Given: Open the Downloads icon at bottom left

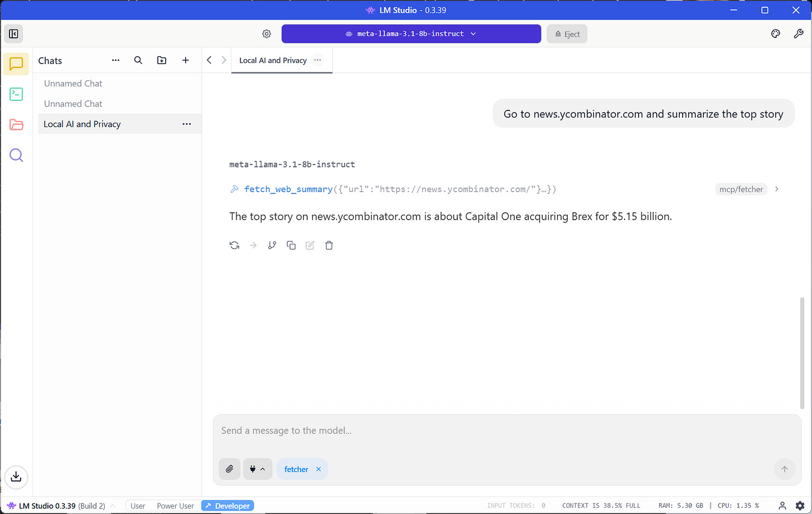Looking at the screenshot, I should click(16, 477).
